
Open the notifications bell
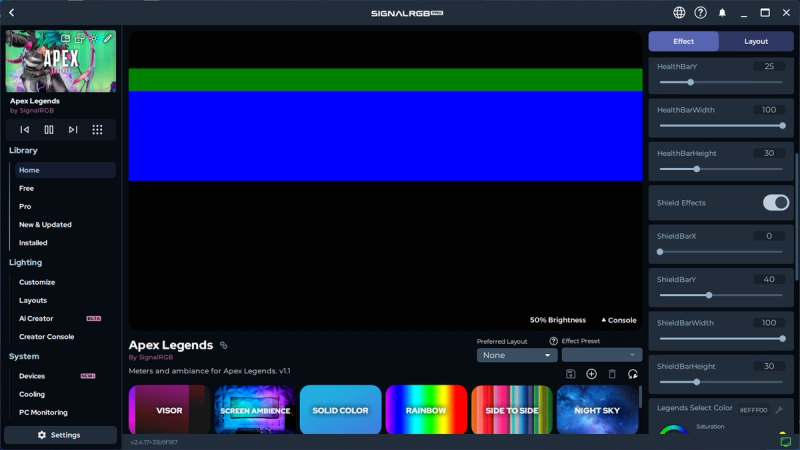pos(722,13)
